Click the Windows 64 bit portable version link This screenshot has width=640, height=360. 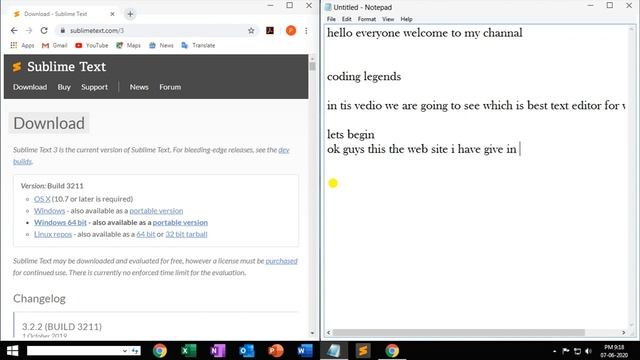tap(180, 222)
